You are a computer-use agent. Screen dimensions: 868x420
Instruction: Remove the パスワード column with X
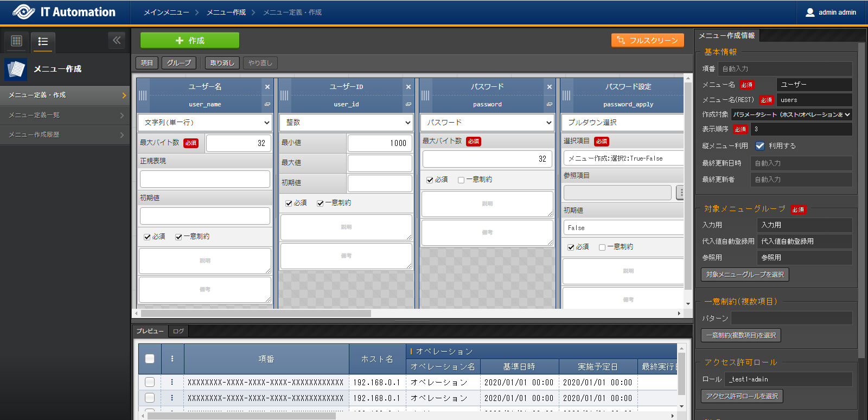tap(550, 87)
